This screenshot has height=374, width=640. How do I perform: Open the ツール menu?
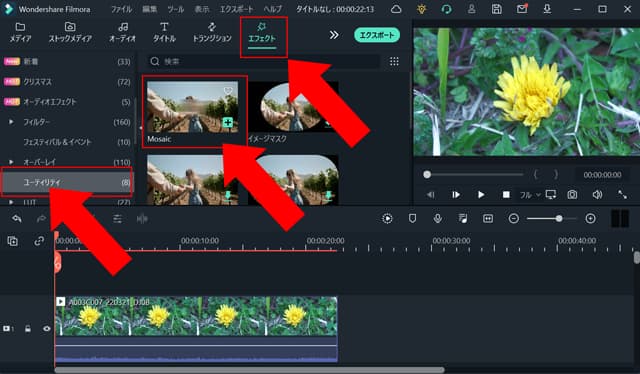176,9
